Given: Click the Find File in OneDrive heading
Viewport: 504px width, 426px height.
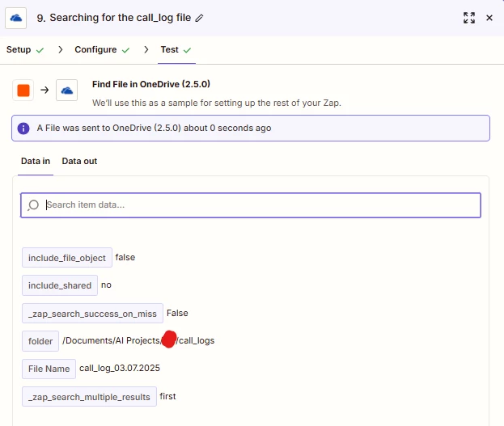Looking at the screenshot, I should [151, 84].
